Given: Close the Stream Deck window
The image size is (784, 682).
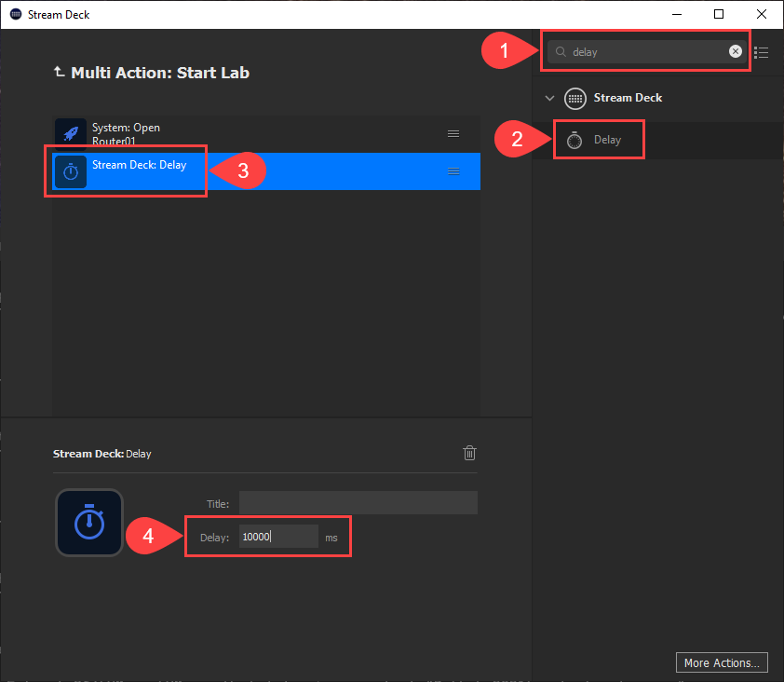Looking at the screenshot, I should coord(761,15).
